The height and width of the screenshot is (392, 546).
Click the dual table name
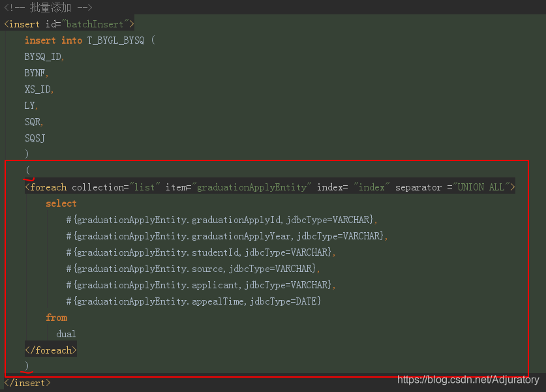66,334
